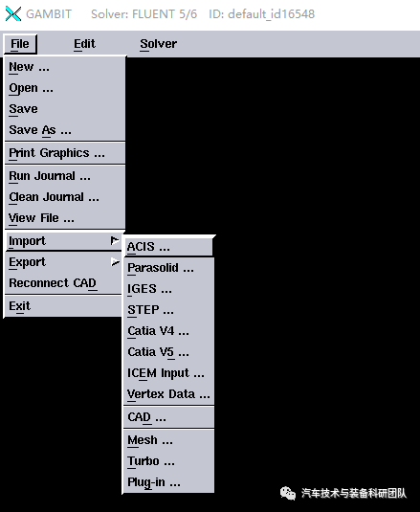420x512 pixels.
Task: Open the Solver menu
Action: coord(158,44)
